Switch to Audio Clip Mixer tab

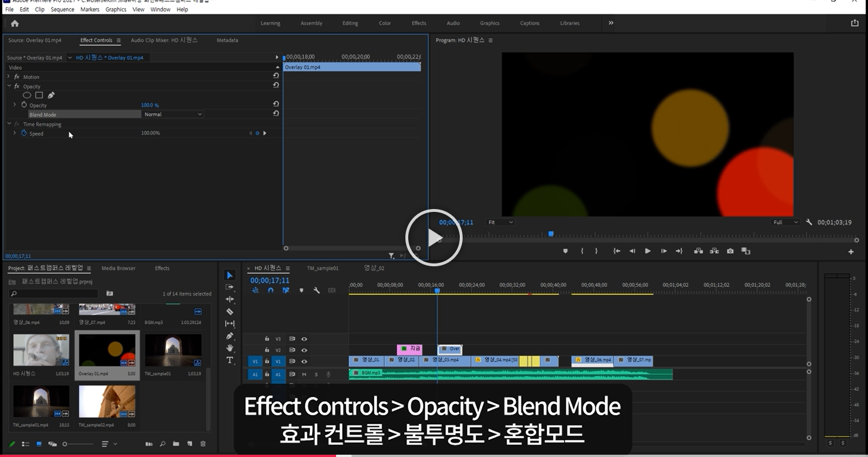164,40
